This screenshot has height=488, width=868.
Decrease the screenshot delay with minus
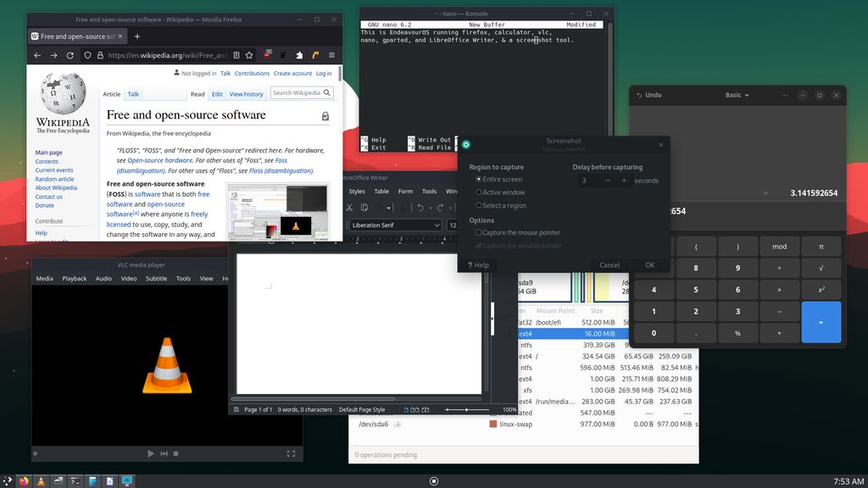click(608, 181)
